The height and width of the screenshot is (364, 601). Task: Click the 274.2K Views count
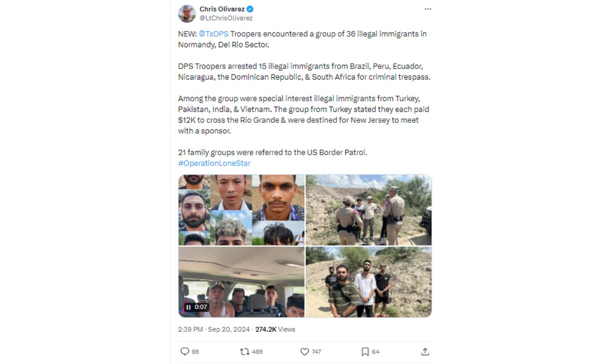coord(275,329)
